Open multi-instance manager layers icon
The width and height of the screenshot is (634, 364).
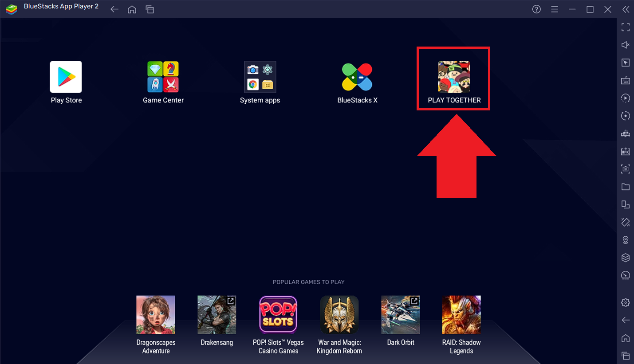[626, 258]
